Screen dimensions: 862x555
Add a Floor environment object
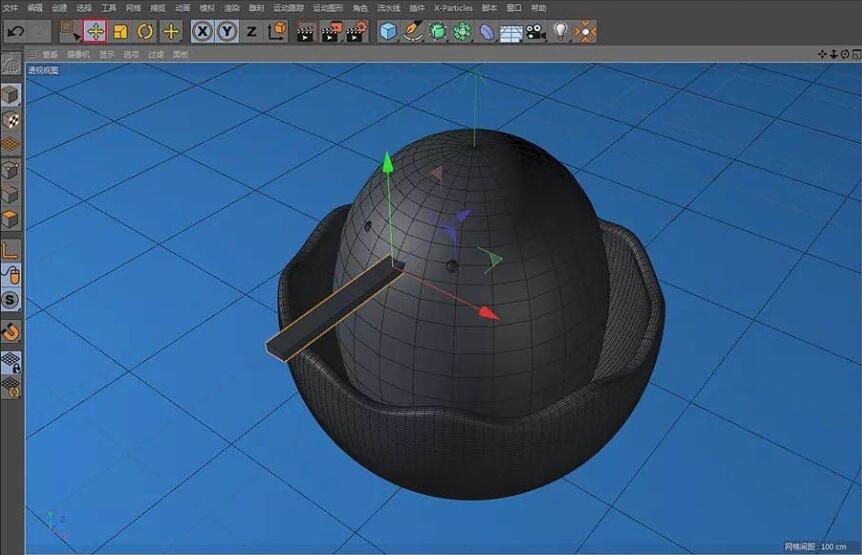tap(511, 32)
